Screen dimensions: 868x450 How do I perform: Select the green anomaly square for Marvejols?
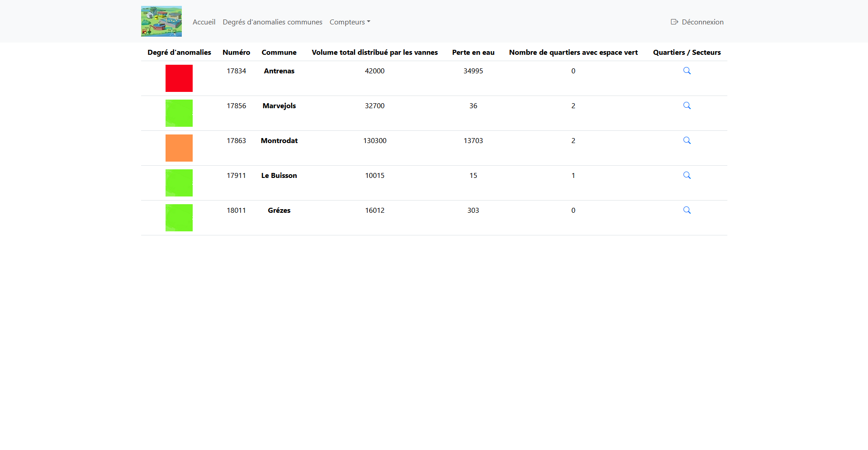click(179, 113)
